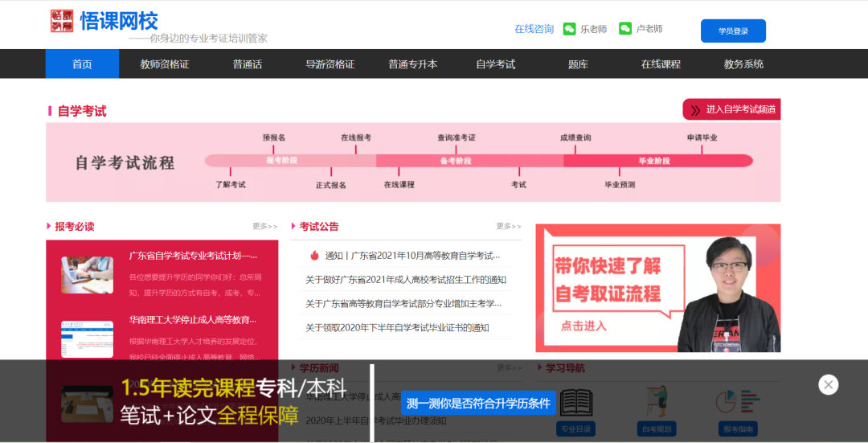Click 在线咨询 link
This screenshot has width=868, height=443.
pos(534,29)
